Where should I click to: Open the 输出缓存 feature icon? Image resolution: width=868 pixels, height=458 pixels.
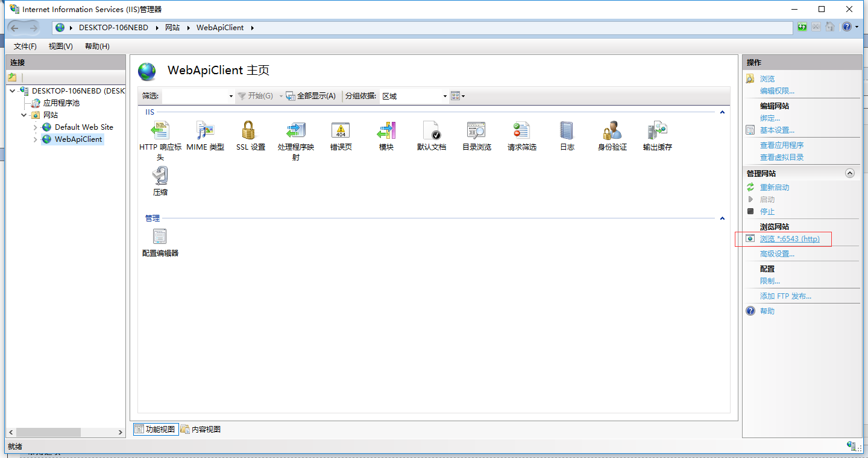pyautogui.click(x=657, y=130)
